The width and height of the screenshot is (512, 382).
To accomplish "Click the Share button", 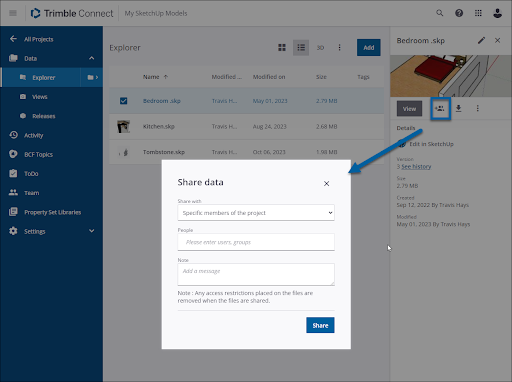I will pos(320,325).
